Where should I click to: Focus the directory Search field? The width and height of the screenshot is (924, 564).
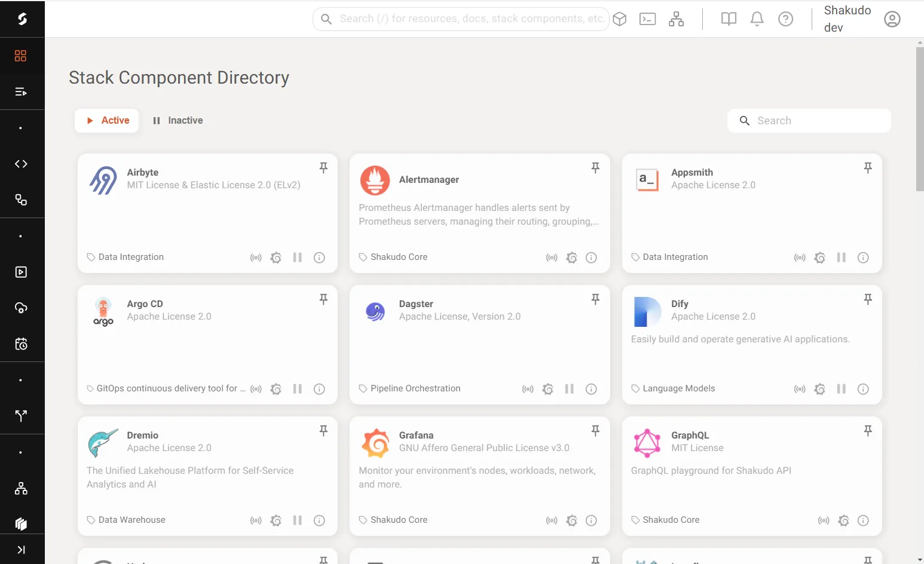(809, 121)
